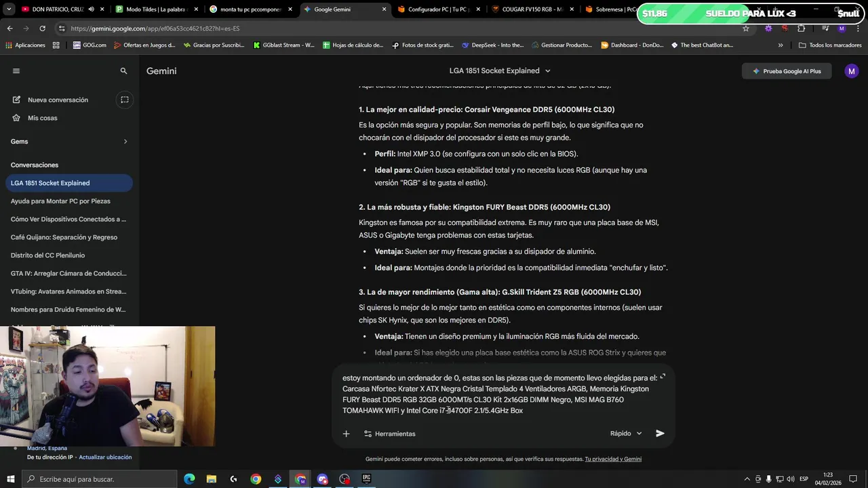Expand the prompt box with the fullscreen icon

pos(663,377)
